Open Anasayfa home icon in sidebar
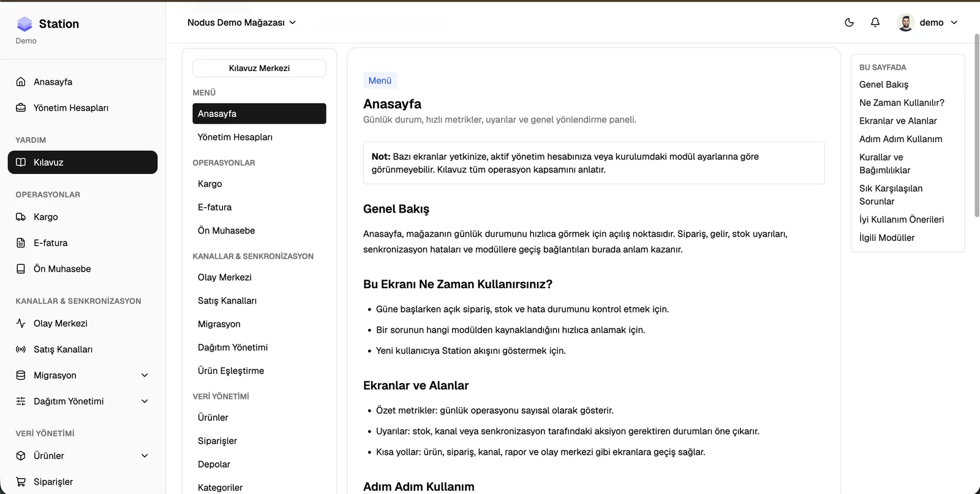Screen dimensions: 980x494 tap(21, 82)
